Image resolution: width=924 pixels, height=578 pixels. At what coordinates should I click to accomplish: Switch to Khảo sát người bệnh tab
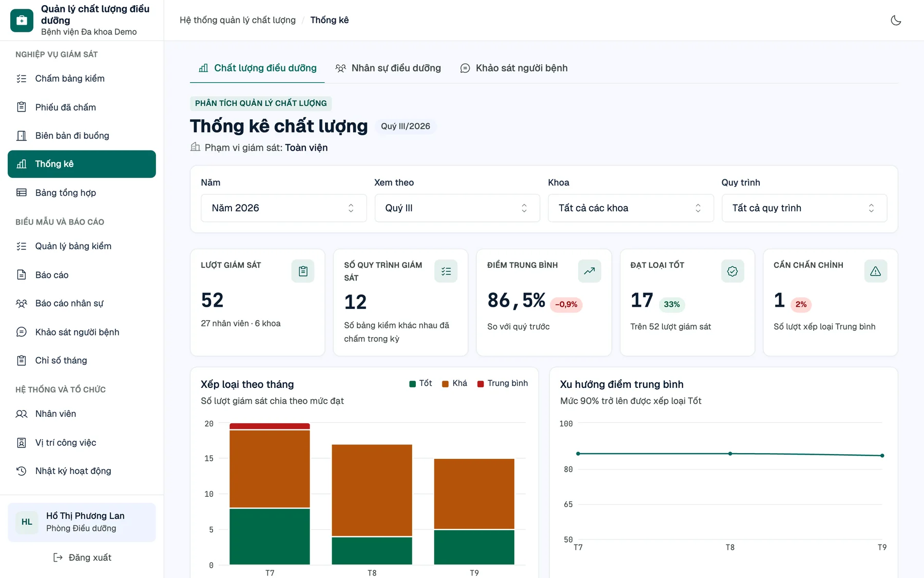coord(514,68)
